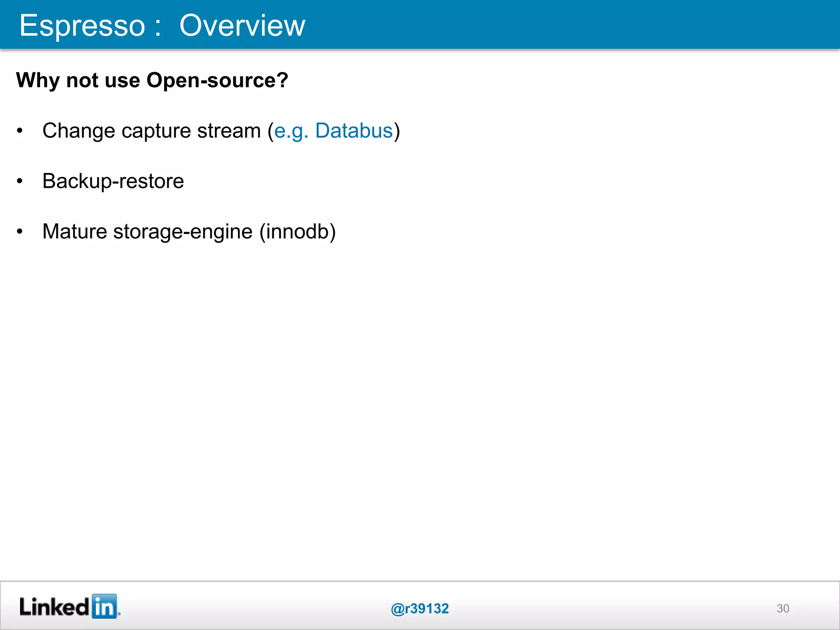Image resolution: width=840 pixels, height=630 pixels.
Task: Click the @r39132 Twitter handle
Action: tap(420, 609)
